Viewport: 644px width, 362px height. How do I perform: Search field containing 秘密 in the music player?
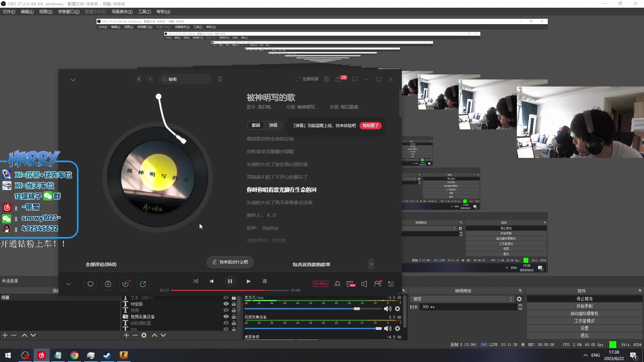(185, 79)
